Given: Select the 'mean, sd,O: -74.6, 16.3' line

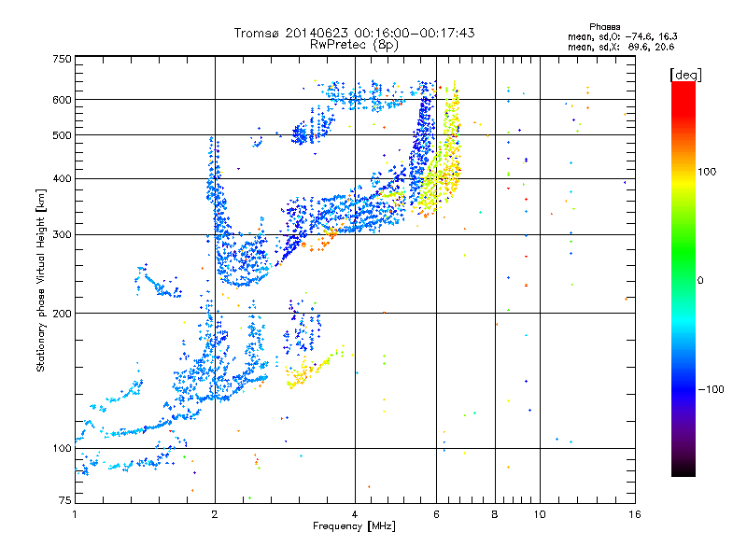Looking at the screenshot, I should click(x=622, y=36).
